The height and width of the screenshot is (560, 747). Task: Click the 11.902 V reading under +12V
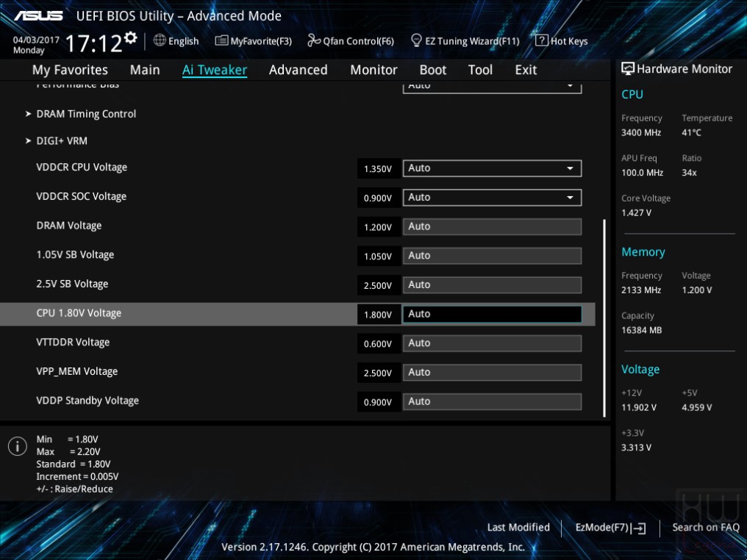(639, 408)
